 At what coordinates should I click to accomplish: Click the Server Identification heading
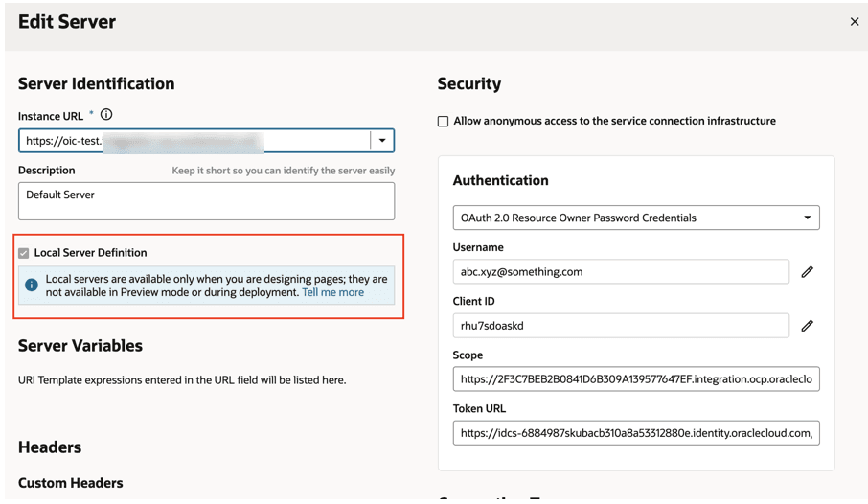point(97,83)
